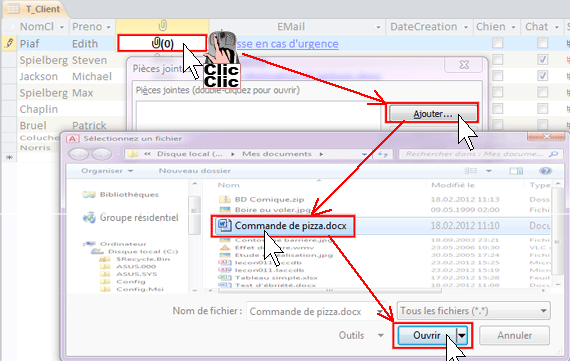Select the BD Comique.zip folder icon
The height and width of the screenshot is (361, 570).
click(x=225, y=199)
